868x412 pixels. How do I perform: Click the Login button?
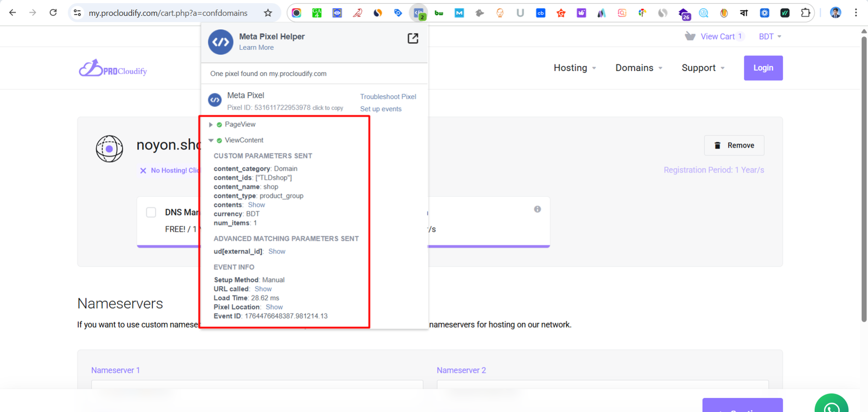coord(763,68)
